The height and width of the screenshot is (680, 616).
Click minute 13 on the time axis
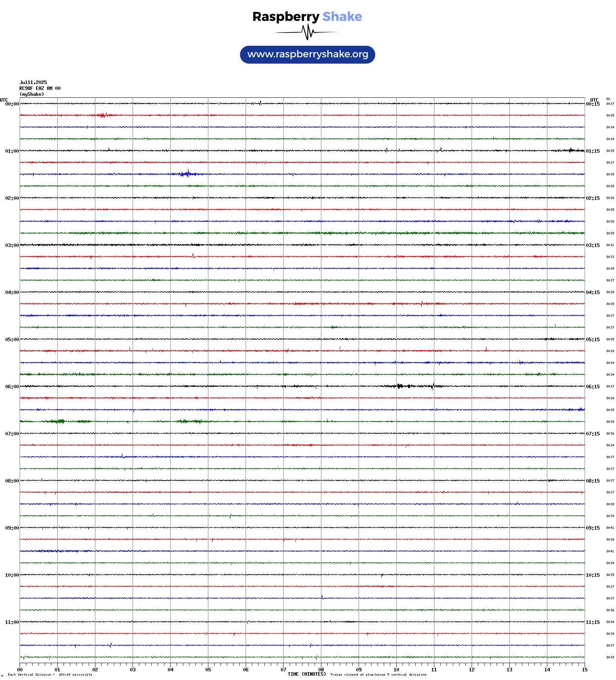[x=509, y=670]
